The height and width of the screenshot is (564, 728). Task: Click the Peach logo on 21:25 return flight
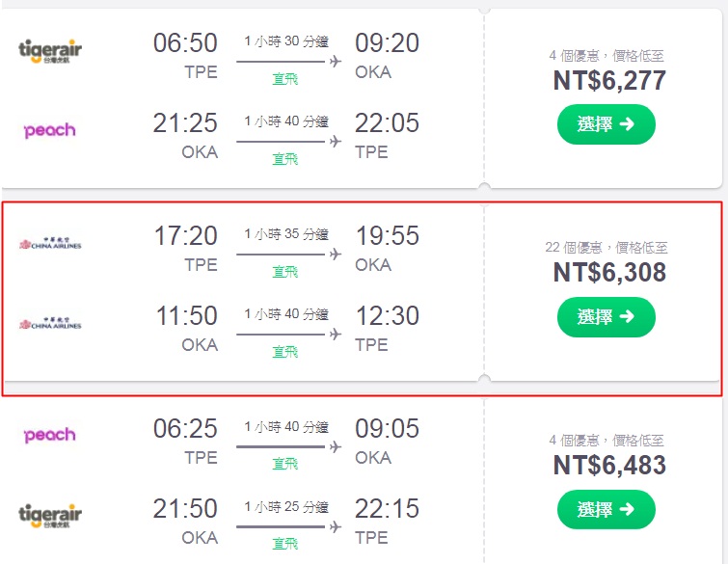(x=50, y=130)
